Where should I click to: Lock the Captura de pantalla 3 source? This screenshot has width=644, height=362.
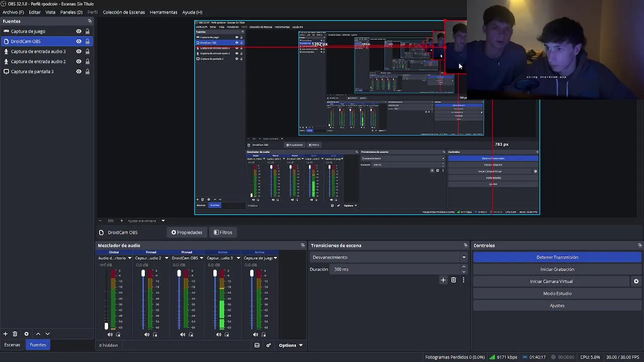87,71
